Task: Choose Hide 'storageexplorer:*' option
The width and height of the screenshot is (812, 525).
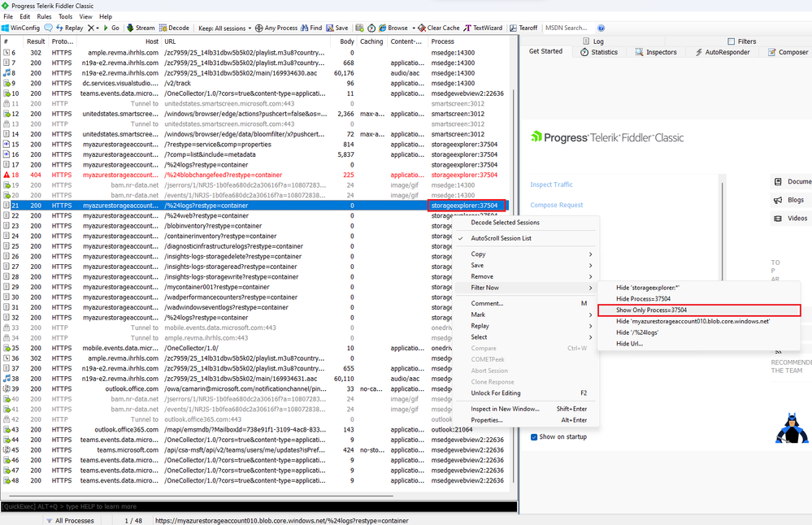Action: 698,288
